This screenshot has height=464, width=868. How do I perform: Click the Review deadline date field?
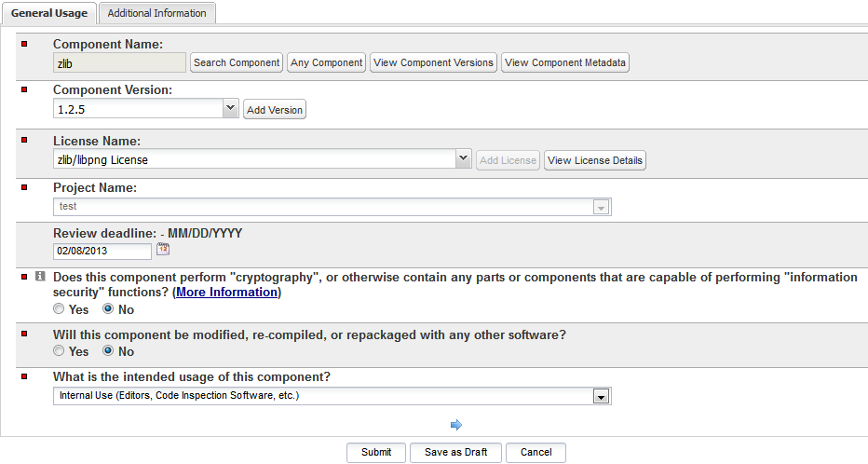point(102,251)
